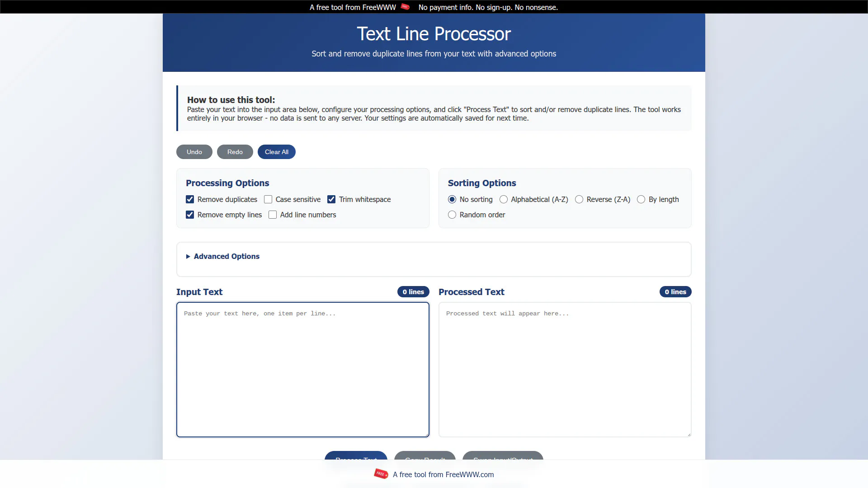
Task: Enable Add line numbers checkbox
Action: tap(273, 215)
